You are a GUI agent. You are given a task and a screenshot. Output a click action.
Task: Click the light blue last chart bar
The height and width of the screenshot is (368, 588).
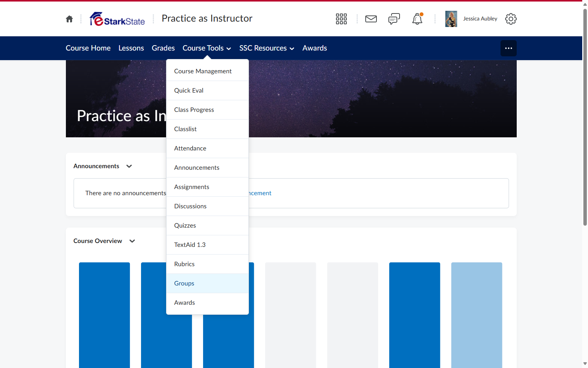coord(477,315)
